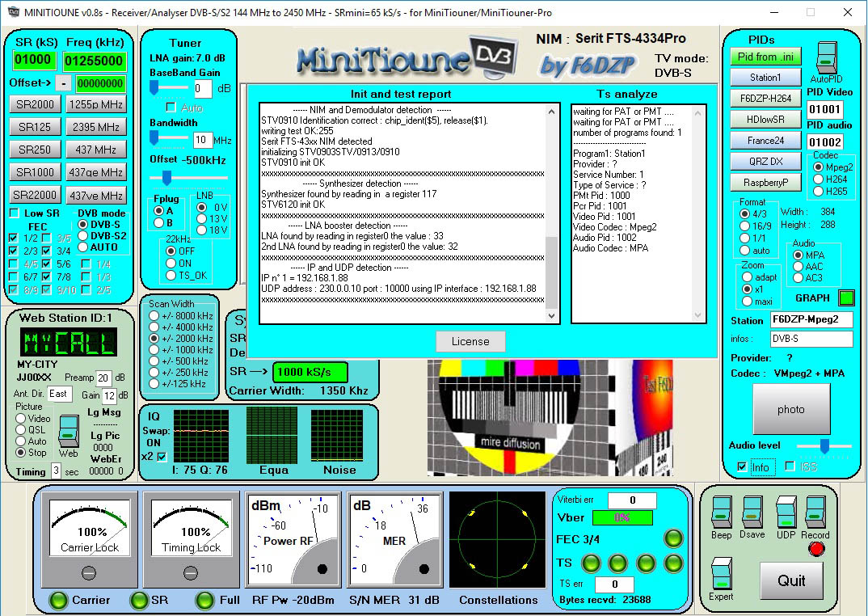The height and width of the screenshot is (616, 868).
Task: Select the QRZ DX preset
Action: 765,161
